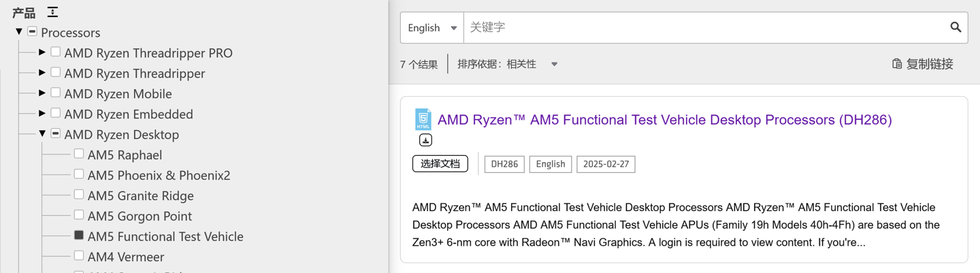This screenshot has width=980, height=273.
Task: Collapse the Processors tree root
Action: tap(19, 31)
